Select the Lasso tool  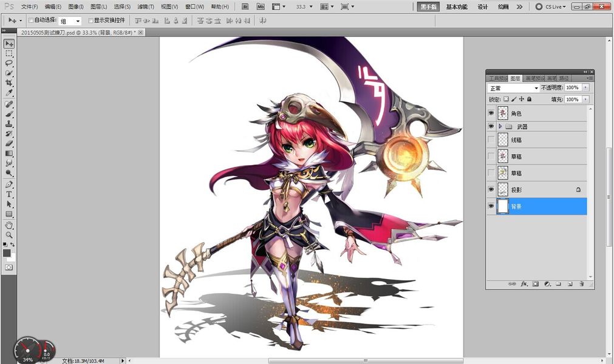(9, 63)
